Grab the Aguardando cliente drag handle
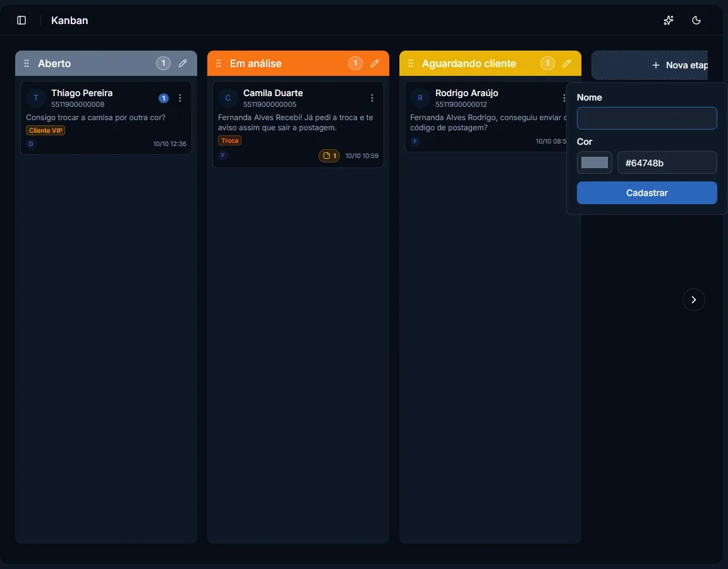The height and width of the screenshot is (569, 728). pyautogui.click(x=411, y=63)
